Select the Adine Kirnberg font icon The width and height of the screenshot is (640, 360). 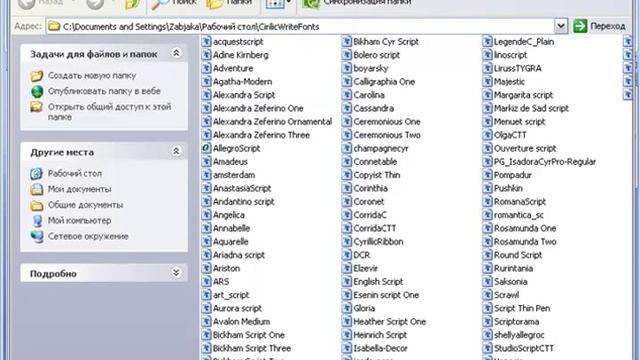(x=206, y=55)
